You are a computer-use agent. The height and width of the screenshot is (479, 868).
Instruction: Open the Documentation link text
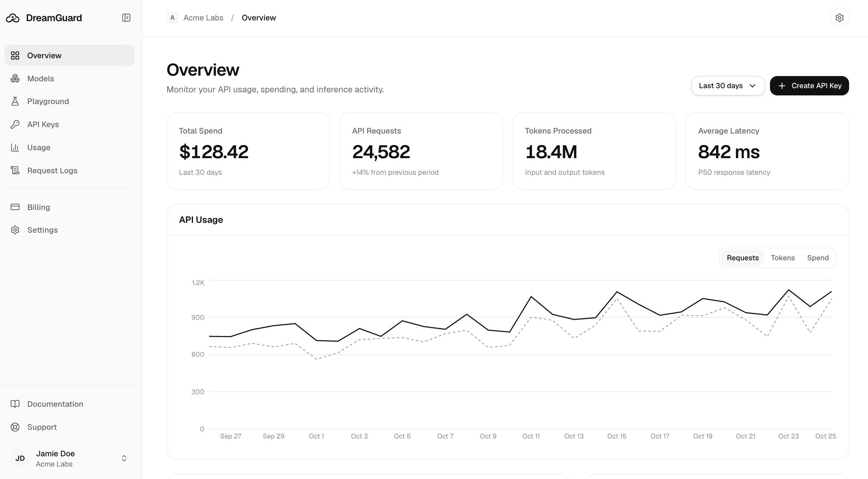pyautogui.click(x=55, y=404)
